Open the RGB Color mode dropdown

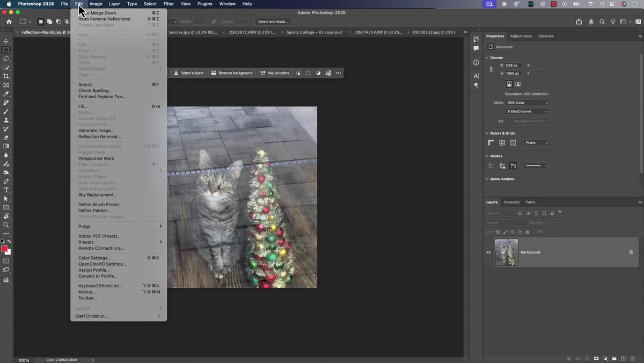[x=528, y=103]
